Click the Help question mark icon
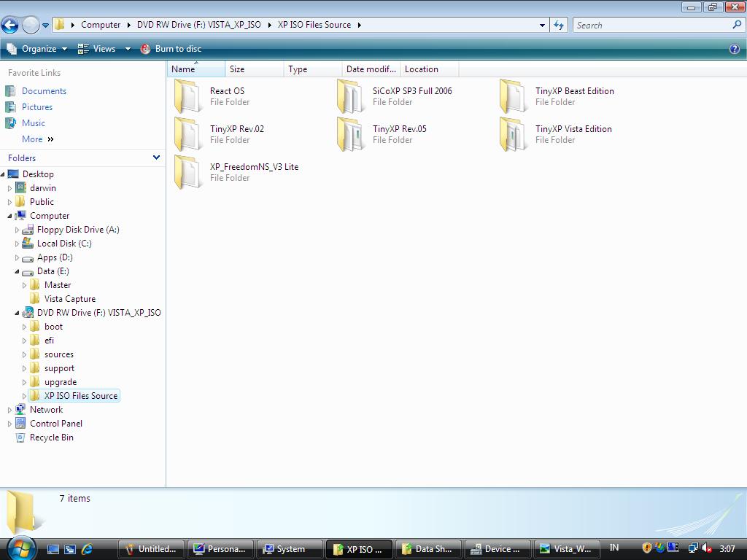 pyautogui.click(x=735, y=49)
